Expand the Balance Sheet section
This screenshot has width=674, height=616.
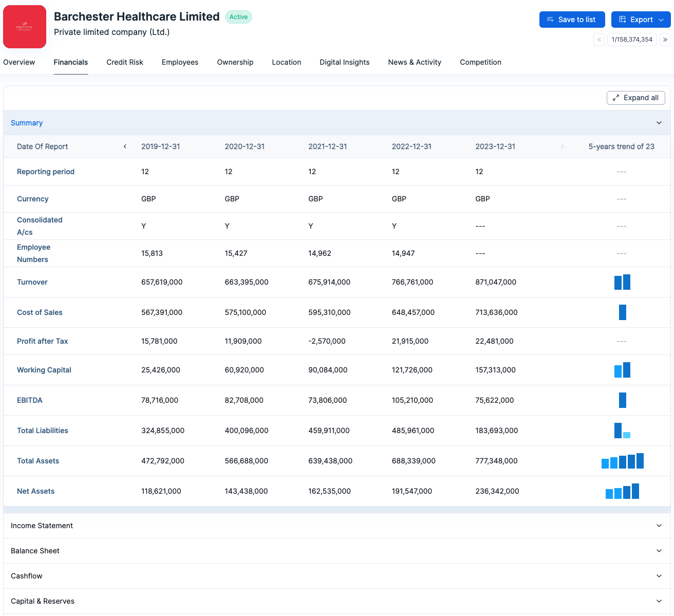(337, 551)
